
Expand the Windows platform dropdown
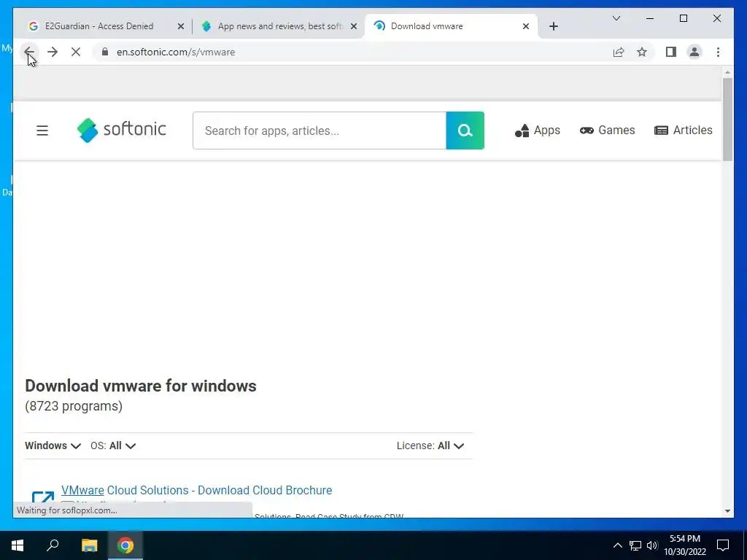point(53,446)
